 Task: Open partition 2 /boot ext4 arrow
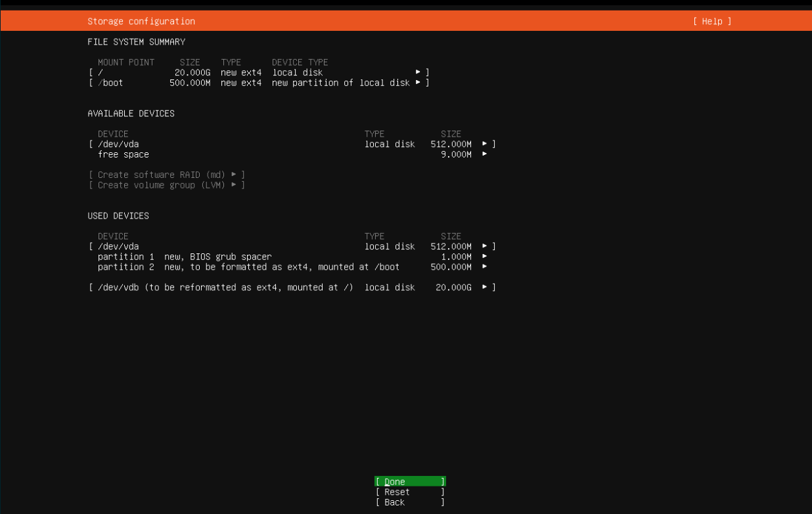[x=485, y=267]
